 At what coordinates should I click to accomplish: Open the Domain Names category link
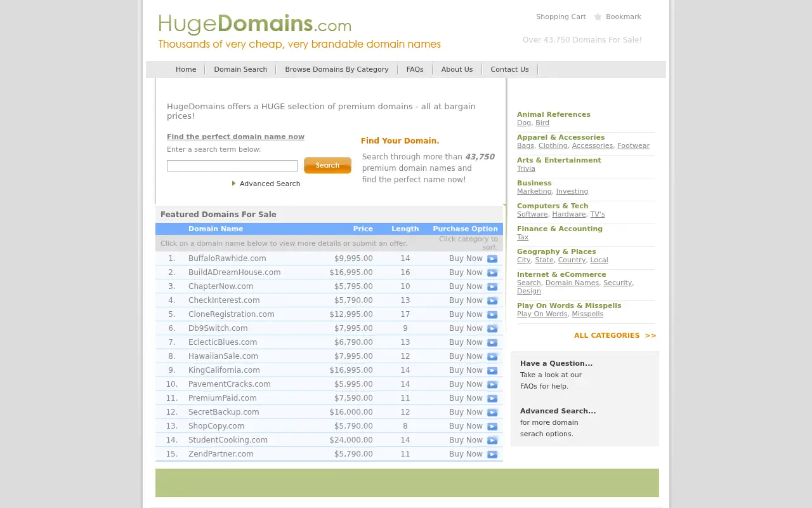click(572, 283)
